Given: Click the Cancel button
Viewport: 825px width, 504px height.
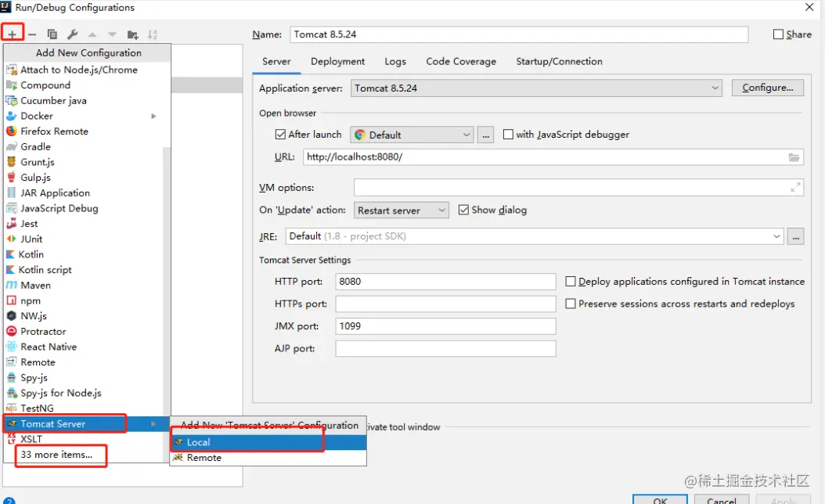Looking at the screenshot, I should [722, 500].
